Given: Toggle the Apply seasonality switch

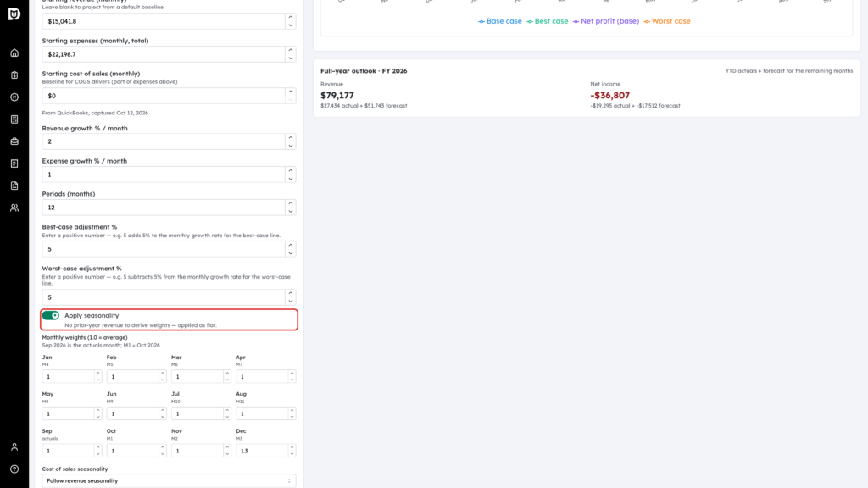Looking at the screenshot, I should (x=51, y=315).
